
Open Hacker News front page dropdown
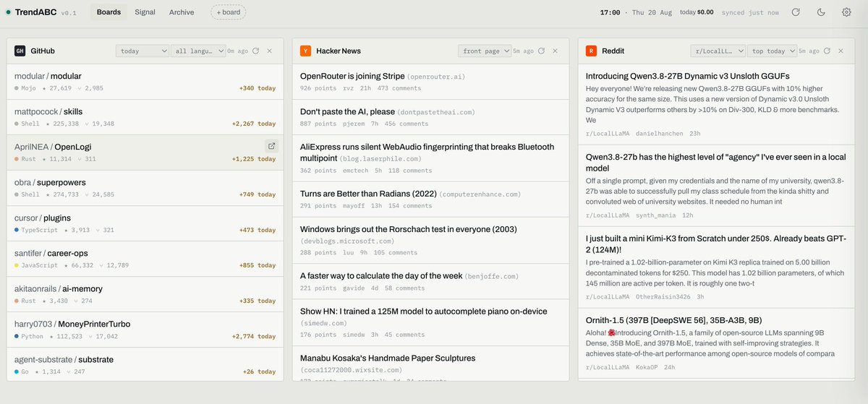click(484, 51)
